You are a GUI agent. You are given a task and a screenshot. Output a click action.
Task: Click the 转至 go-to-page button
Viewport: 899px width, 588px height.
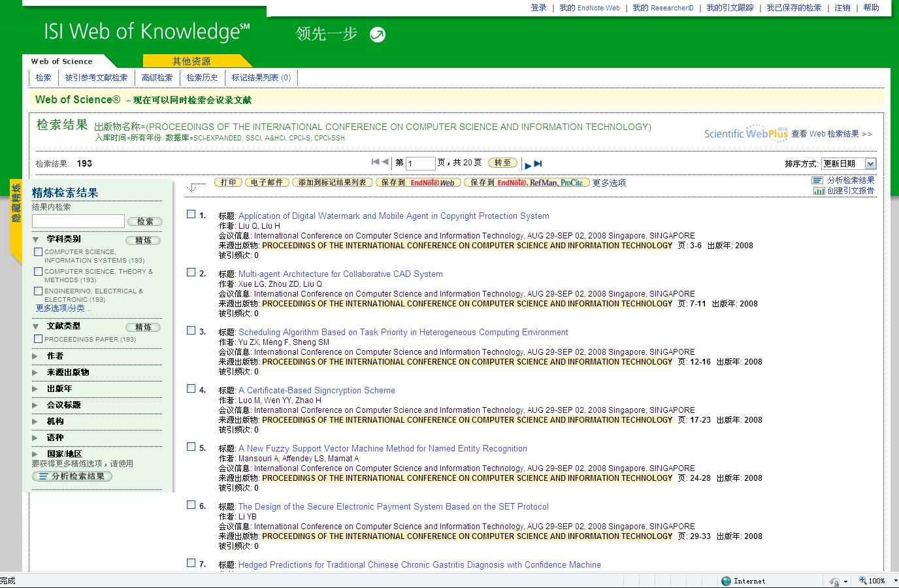tap(502, 163)
